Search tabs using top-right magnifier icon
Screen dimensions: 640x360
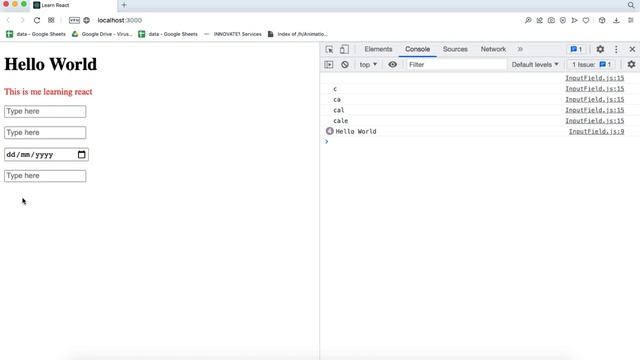(631, 5)
